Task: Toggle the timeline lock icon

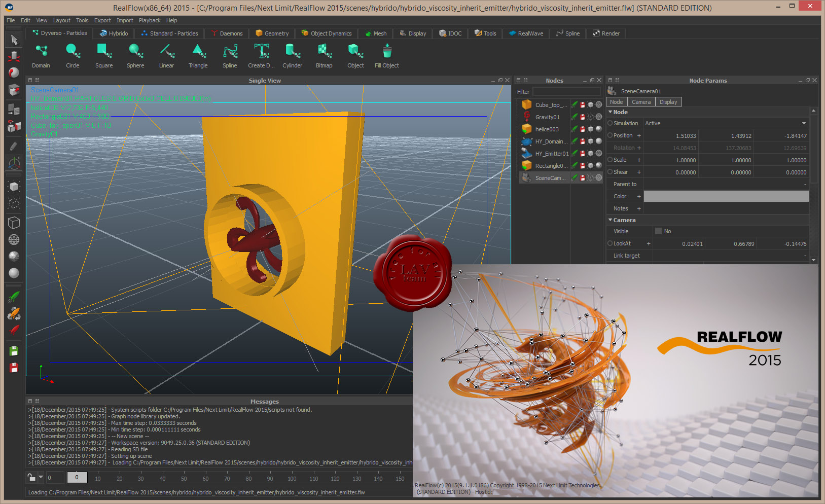Action: 31,477
